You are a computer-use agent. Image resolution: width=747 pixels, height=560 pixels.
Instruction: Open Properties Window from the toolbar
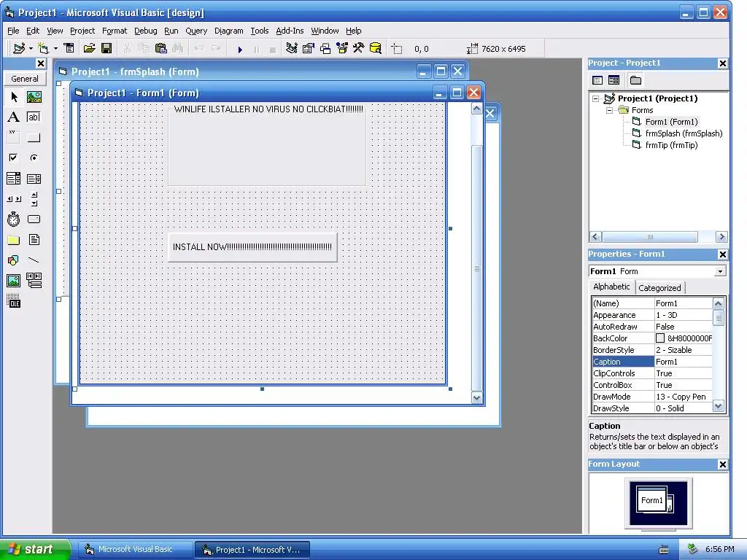[309, 49]
